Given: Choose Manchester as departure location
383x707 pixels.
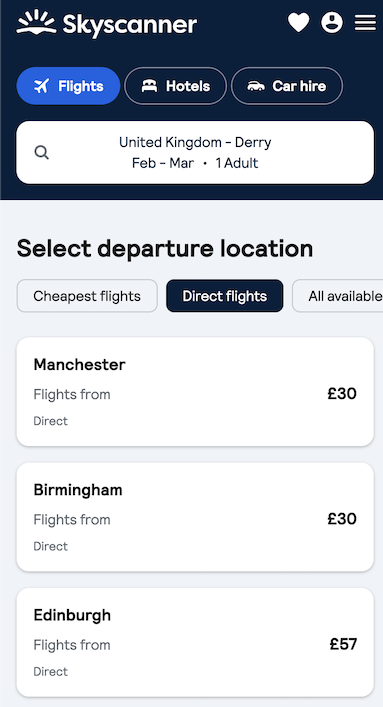Looking at the screenshot, I should coord(195,392).
